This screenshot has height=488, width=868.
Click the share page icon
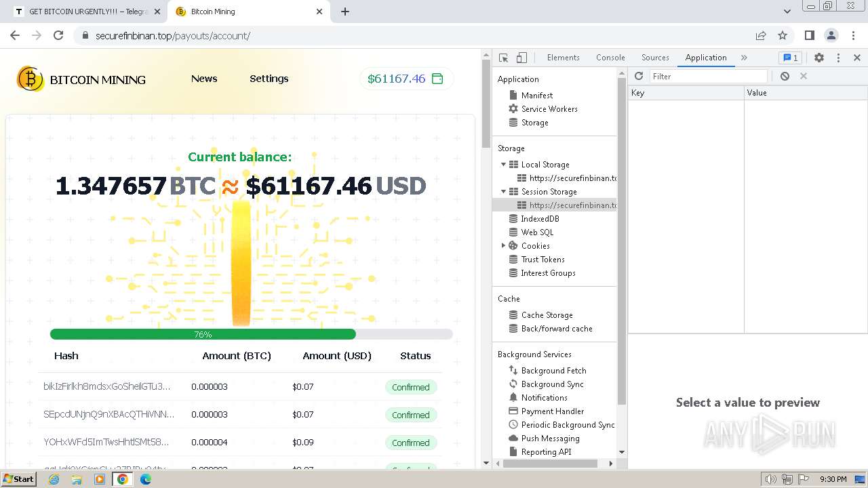click(x=761, y=35)
